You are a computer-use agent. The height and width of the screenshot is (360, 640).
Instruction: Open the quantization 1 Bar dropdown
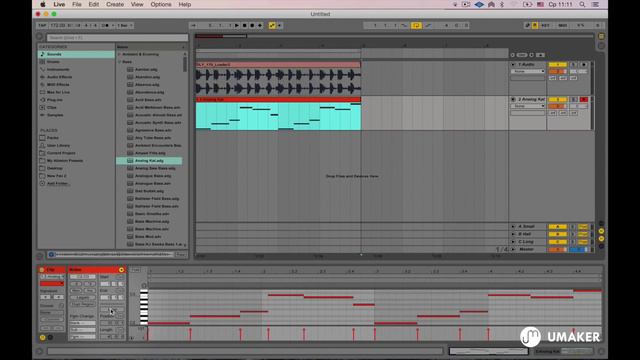124,25
